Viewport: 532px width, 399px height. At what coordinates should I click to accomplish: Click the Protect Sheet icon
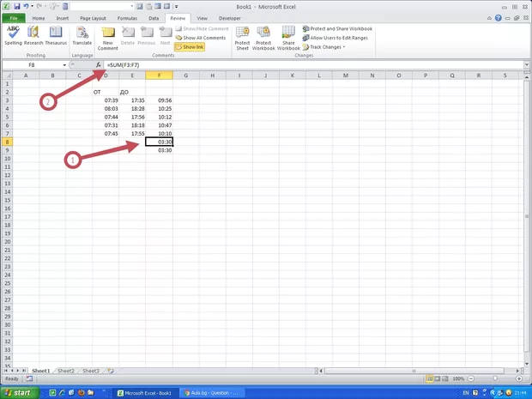click(242, 39)
